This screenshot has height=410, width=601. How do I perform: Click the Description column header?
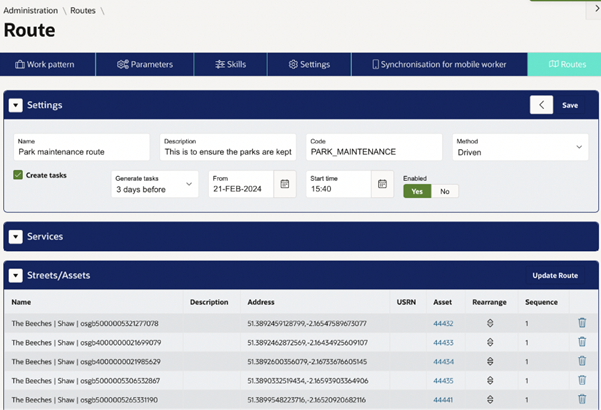[209, 302]
